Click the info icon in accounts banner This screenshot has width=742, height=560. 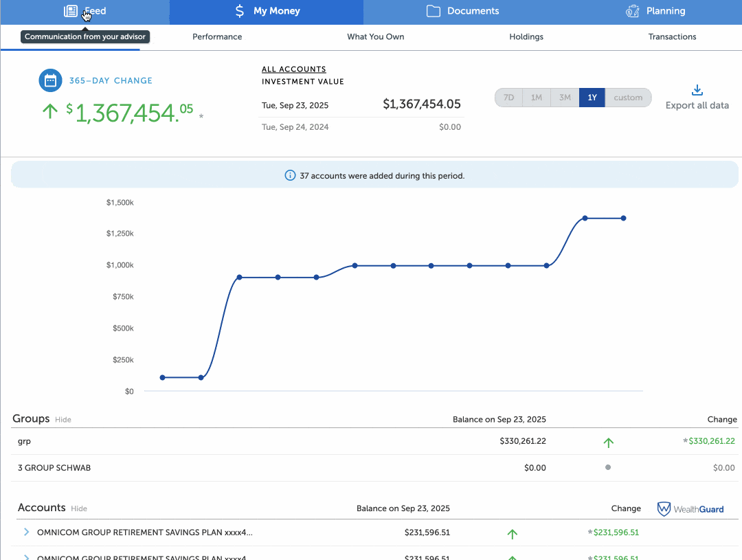290,176
